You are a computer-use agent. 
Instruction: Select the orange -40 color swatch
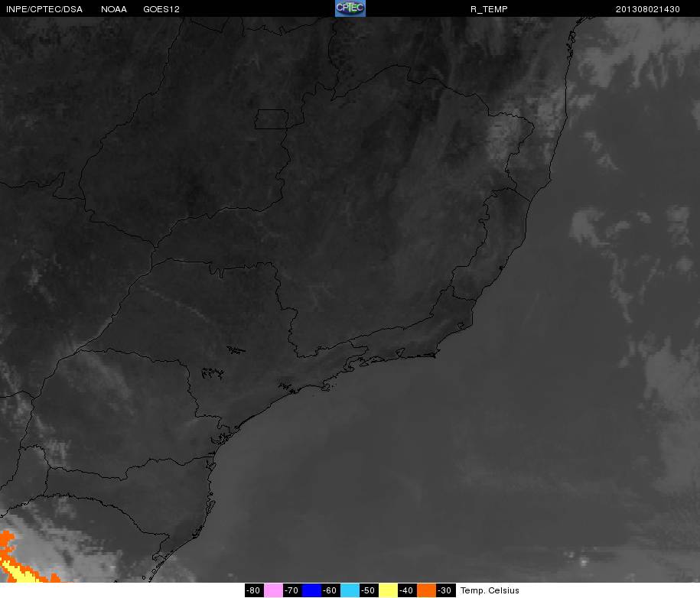click(426, 590)
